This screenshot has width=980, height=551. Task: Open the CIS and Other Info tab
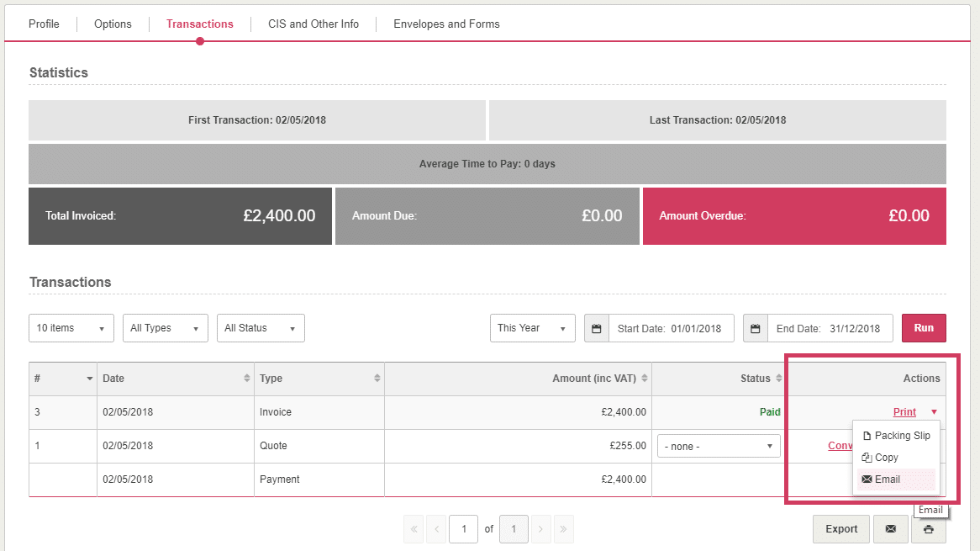(x=313, y=24)
